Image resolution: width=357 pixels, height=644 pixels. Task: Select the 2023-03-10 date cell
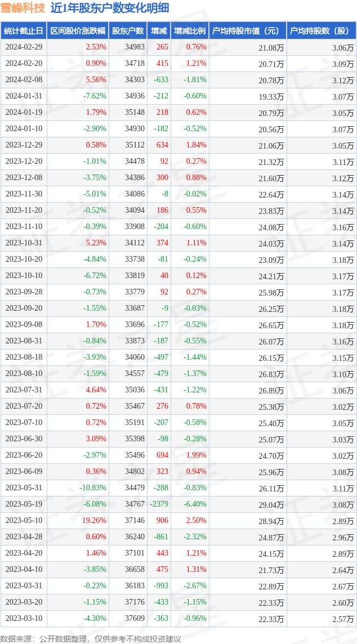pyautogui.click(x=24, y=619)
